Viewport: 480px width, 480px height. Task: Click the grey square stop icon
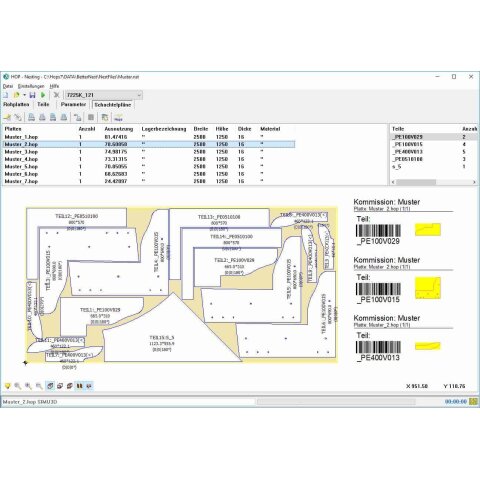pyautogui.click(x=91, y=117)
